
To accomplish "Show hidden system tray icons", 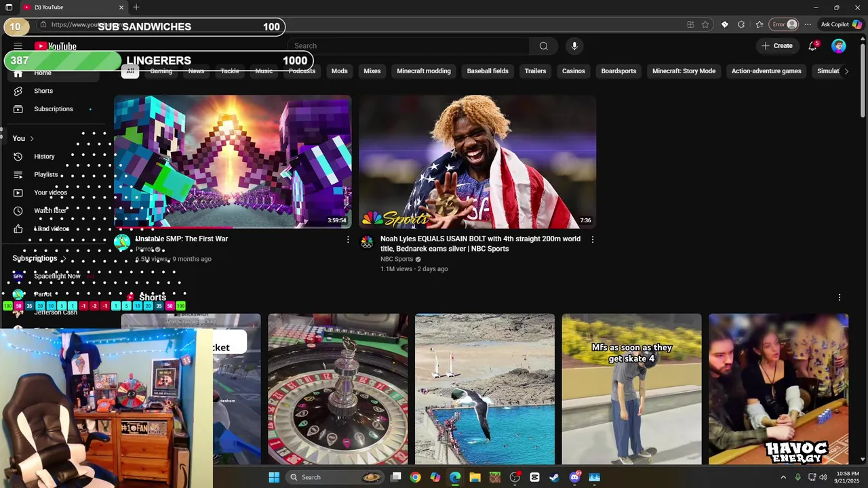I will click(783, 477).
